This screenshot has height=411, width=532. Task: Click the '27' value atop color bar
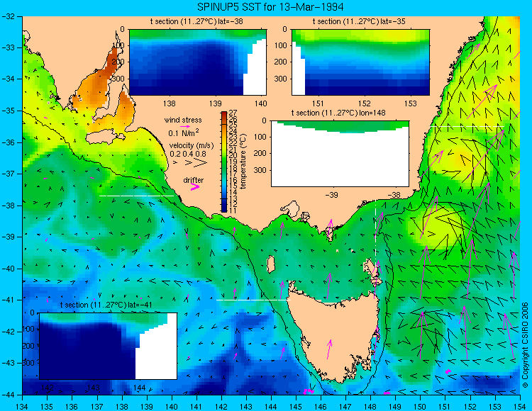(233, 113)
